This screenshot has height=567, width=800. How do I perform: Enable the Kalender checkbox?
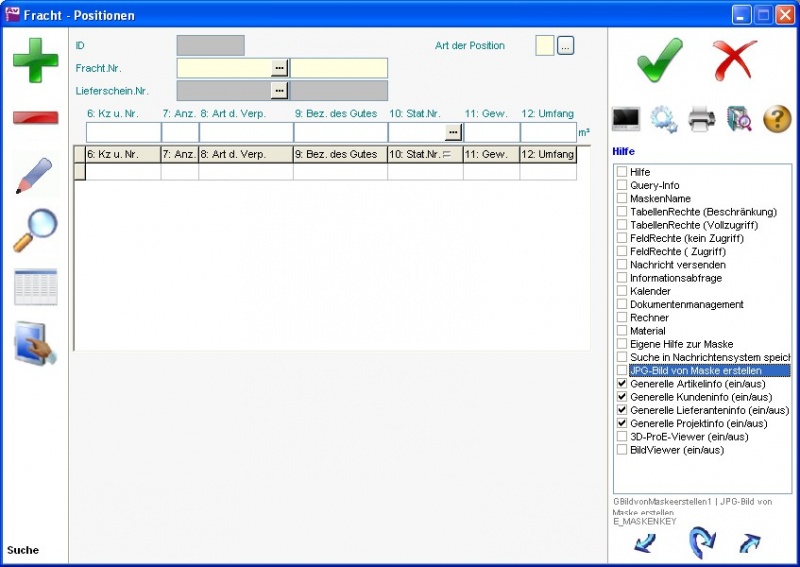(x=622, y=291)
